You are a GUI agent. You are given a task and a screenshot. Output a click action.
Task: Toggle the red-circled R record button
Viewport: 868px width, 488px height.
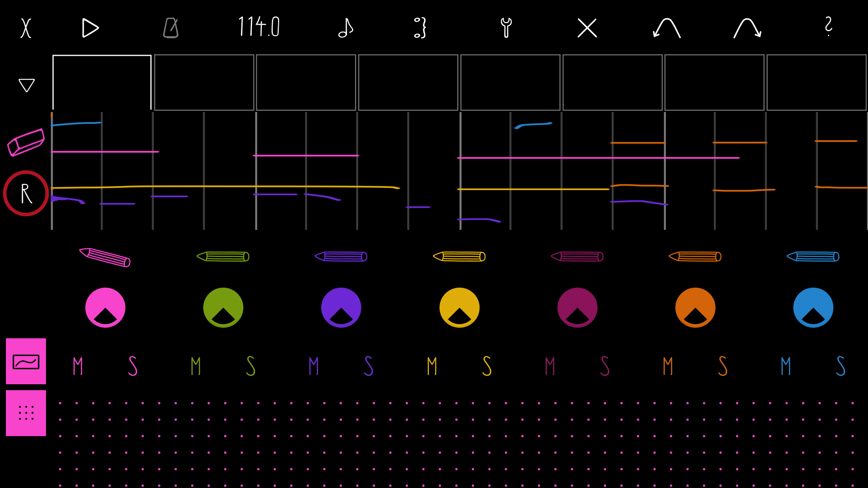(x=26, y=193)
